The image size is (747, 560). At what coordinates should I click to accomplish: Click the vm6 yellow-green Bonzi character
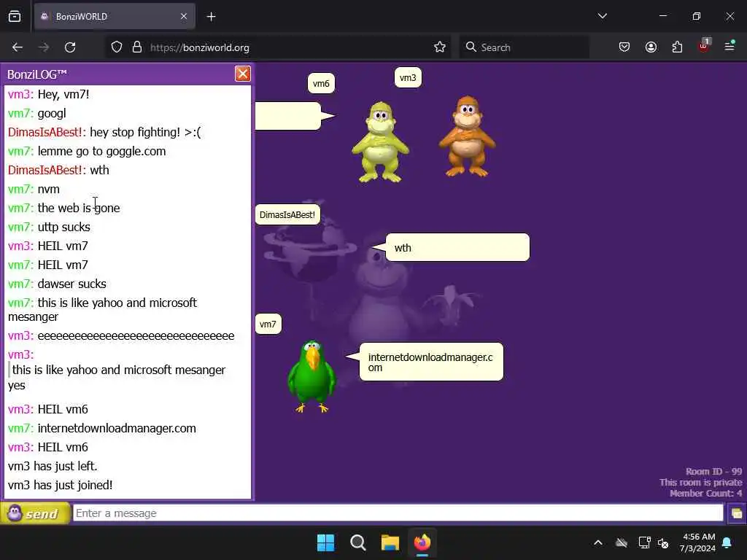click(x=380, y=141)
